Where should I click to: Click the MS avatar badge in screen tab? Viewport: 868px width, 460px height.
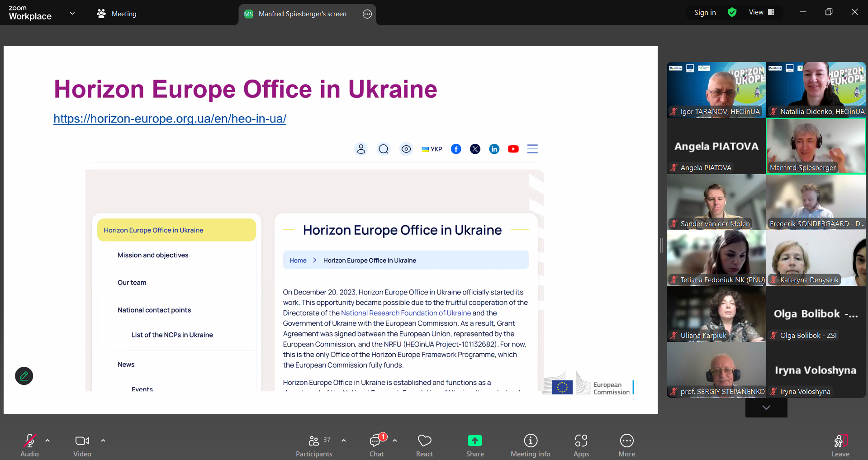click(x=248, y=14)
